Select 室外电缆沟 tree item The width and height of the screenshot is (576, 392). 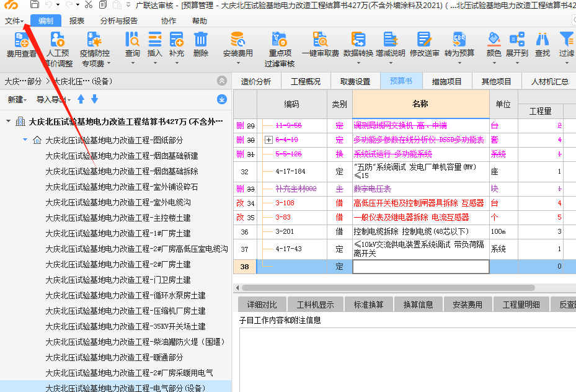coord(118,202)
